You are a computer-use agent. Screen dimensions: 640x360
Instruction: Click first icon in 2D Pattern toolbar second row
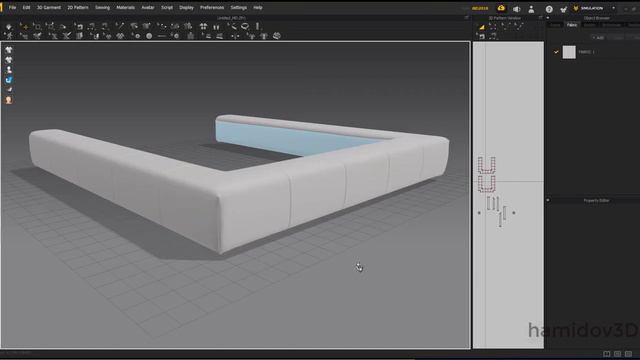point(481,36)
